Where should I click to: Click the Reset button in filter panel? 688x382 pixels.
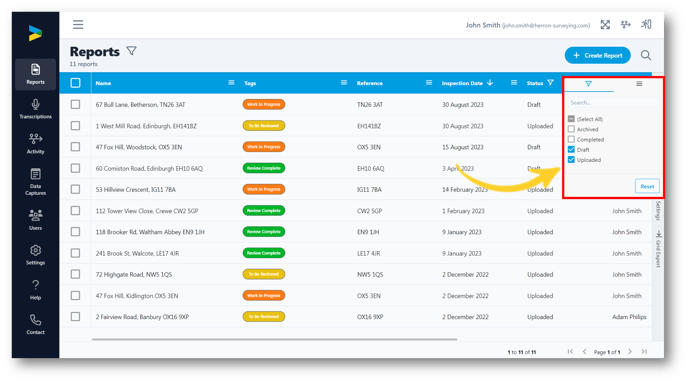coord(647,186)
